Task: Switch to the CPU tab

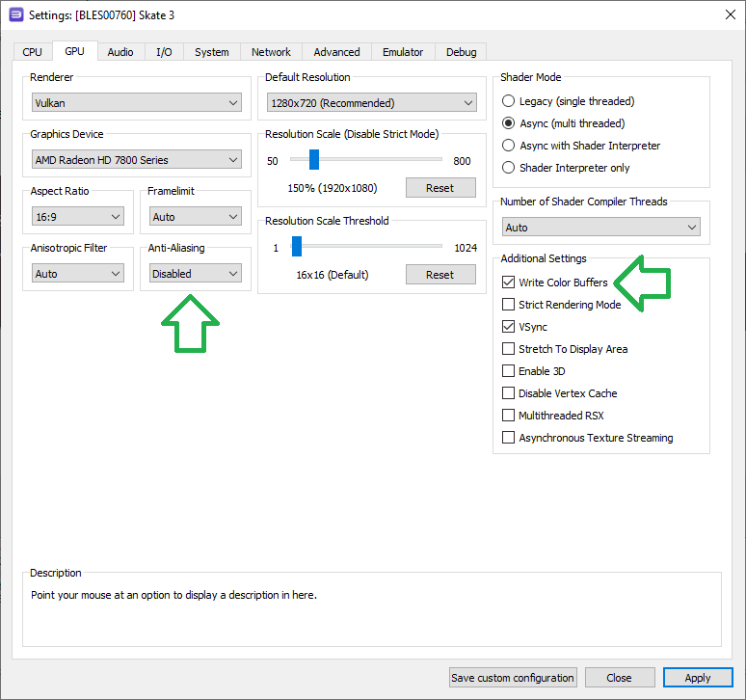Action: [x=33, y=52]
